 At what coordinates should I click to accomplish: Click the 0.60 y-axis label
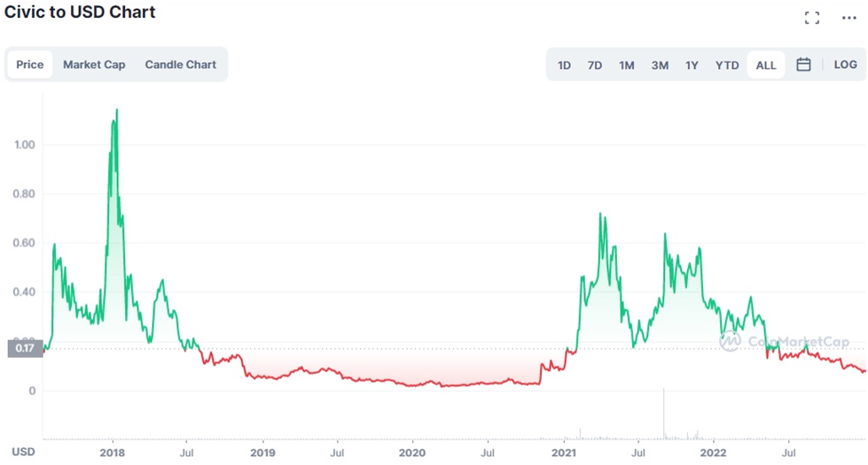tap(24, 243)
